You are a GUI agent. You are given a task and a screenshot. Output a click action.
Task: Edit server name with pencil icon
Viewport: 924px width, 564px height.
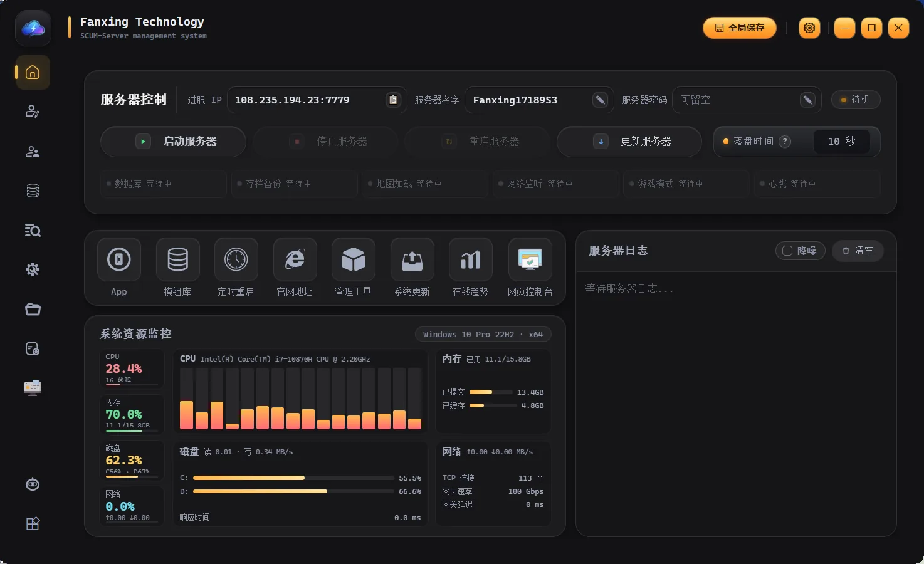pos(600,100)
